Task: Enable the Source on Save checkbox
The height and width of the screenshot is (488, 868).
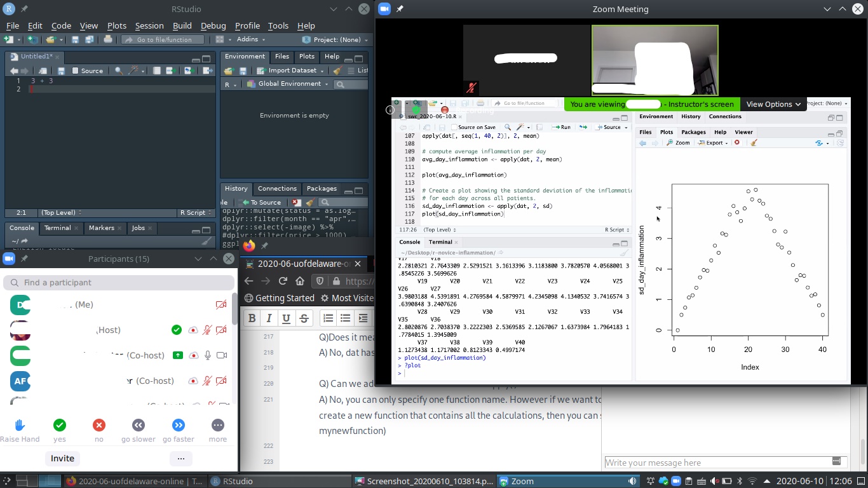Action: point(455,127)
